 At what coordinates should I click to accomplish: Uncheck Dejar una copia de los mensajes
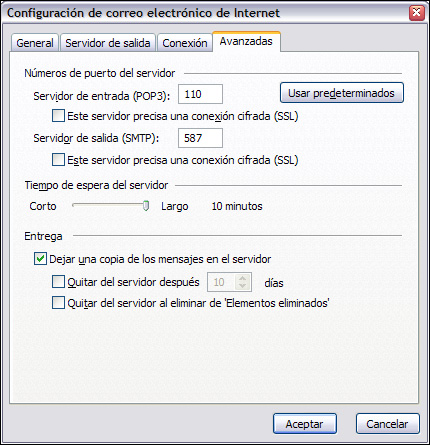[x=40, y=259]
